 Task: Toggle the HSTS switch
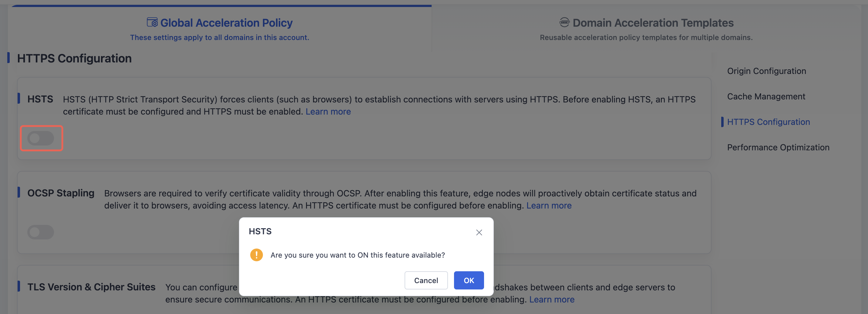tap(41, 138)
